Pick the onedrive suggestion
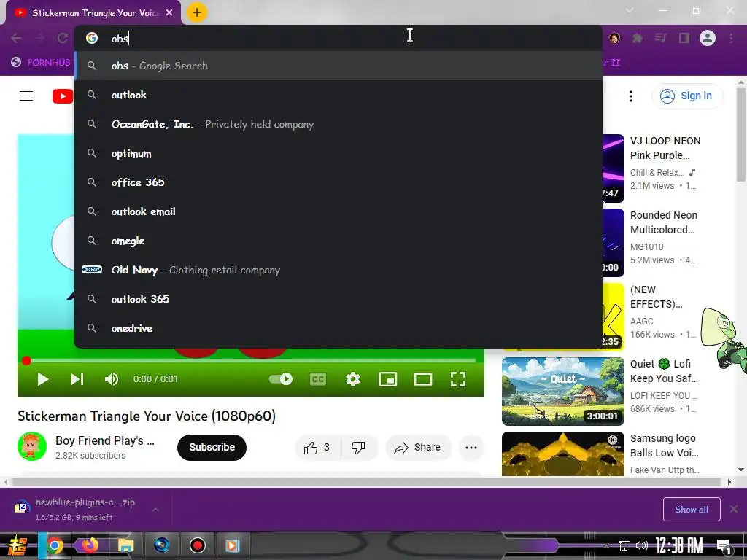The image size is (747, 560). (x=338, y=328)
